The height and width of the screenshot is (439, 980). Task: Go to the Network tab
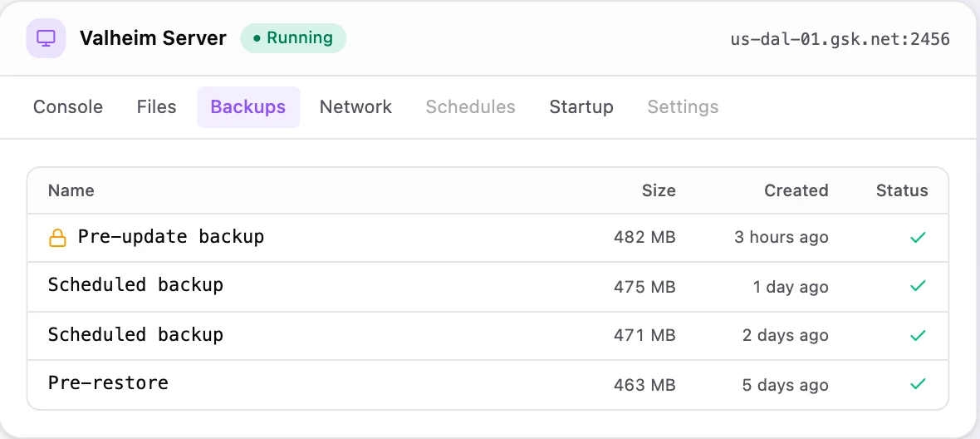[x=355, y=107]
